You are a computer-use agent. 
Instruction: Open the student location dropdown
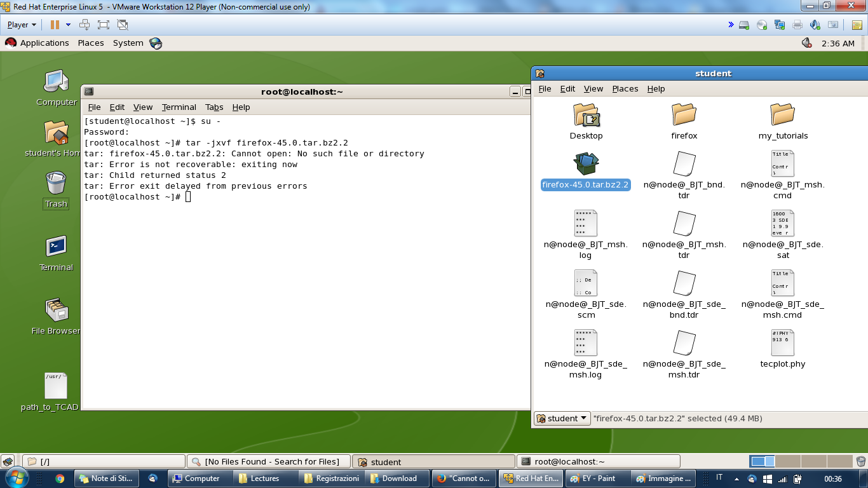[562, 418]
